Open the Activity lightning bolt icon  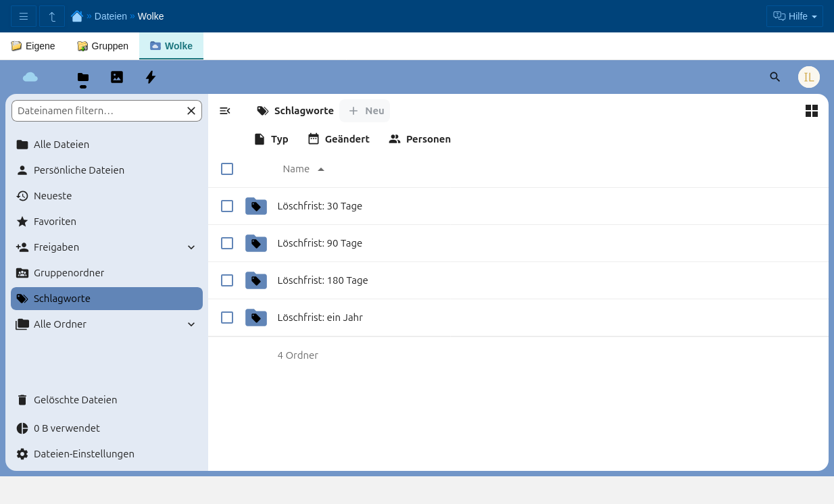tap(151, 77)
